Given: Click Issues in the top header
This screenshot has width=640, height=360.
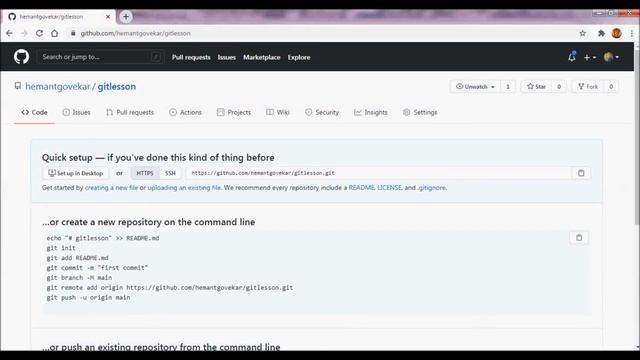Looking at the screenshot, I should tap(227, 58).
